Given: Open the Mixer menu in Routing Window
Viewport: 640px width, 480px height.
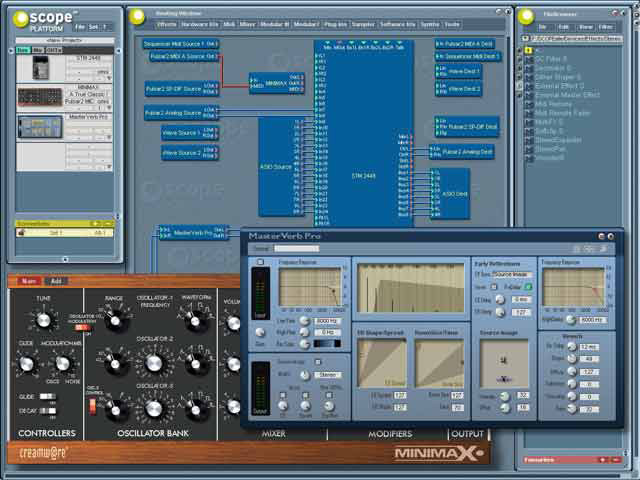Looking at the screenshot, I should click(247, 24).
